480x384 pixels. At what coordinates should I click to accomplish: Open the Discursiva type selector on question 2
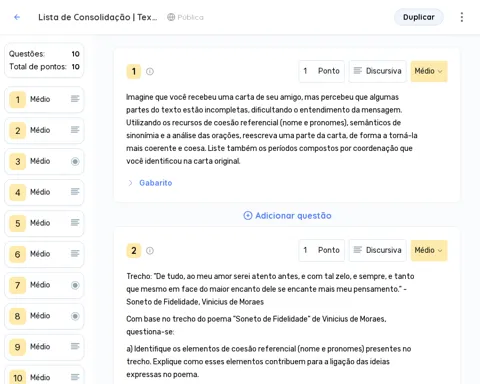coord(377,250)
